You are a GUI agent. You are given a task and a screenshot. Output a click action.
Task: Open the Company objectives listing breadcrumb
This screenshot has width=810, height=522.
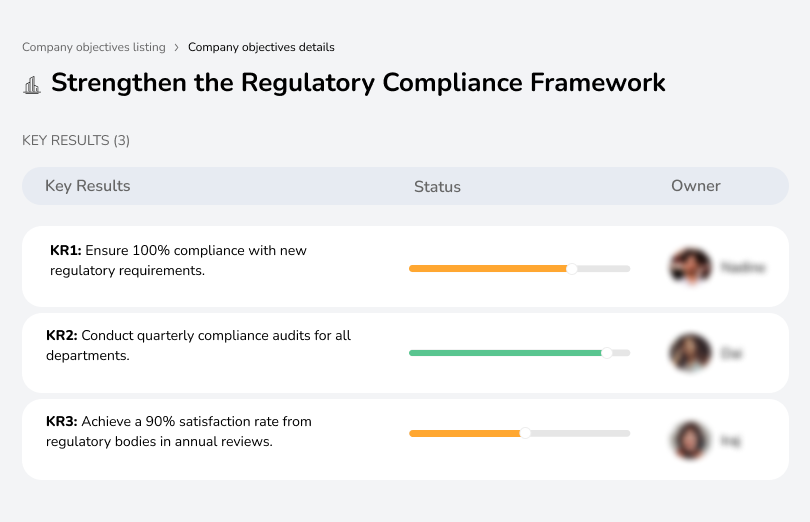(x=94, y=47)
